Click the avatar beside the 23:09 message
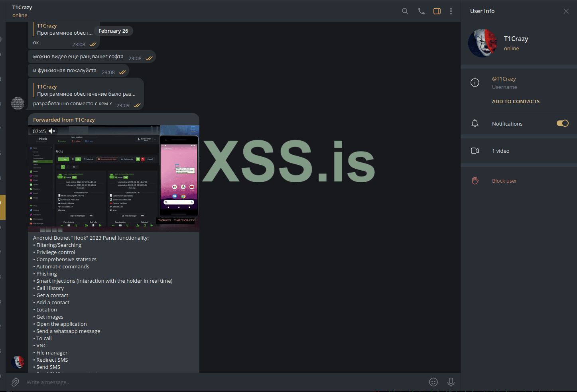 click(x=18, y=103)
